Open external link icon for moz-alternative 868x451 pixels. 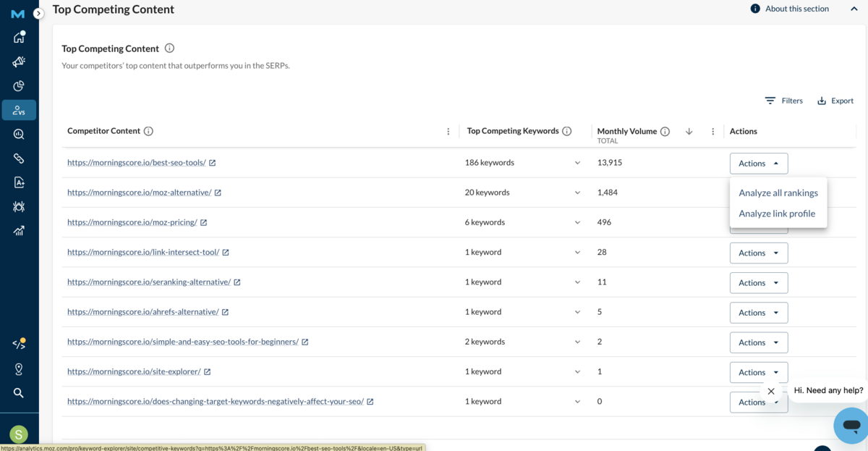tap(218, 193)
